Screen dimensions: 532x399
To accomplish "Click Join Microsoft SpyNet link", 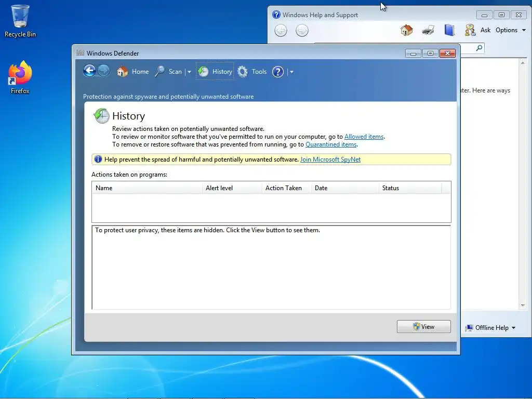I will [330, 159].
